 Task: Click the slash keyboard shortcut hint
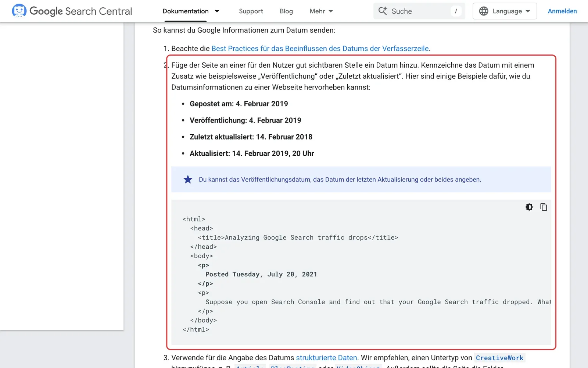[456, 11]
